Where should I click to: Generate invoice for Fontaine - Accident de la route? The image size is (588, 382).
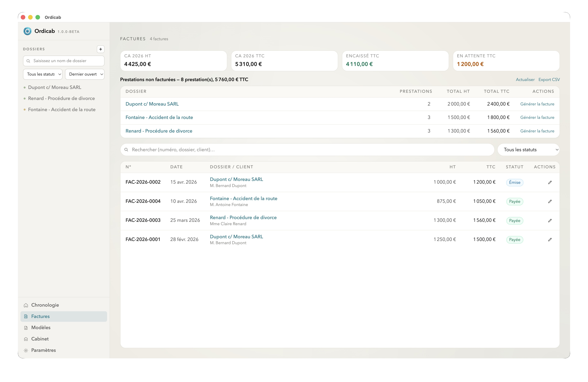tap(537, 118)
